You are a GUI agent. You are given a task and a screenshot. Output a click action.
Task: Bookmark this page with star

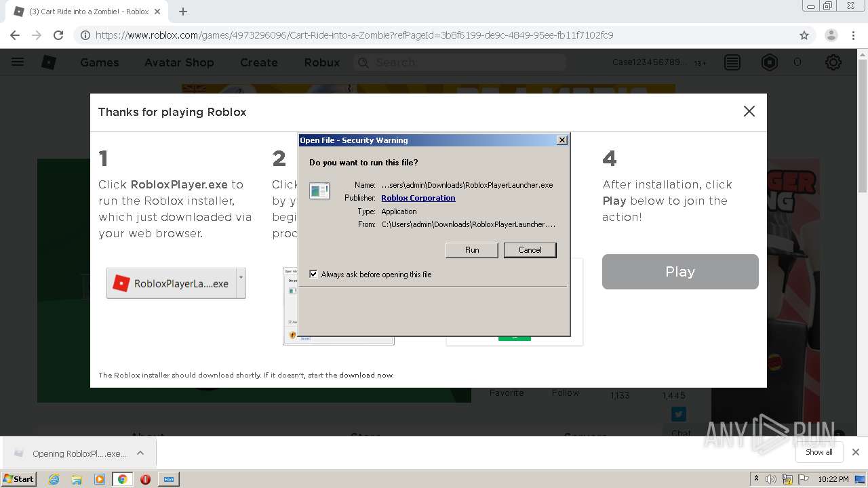click(x=804, y=35)
